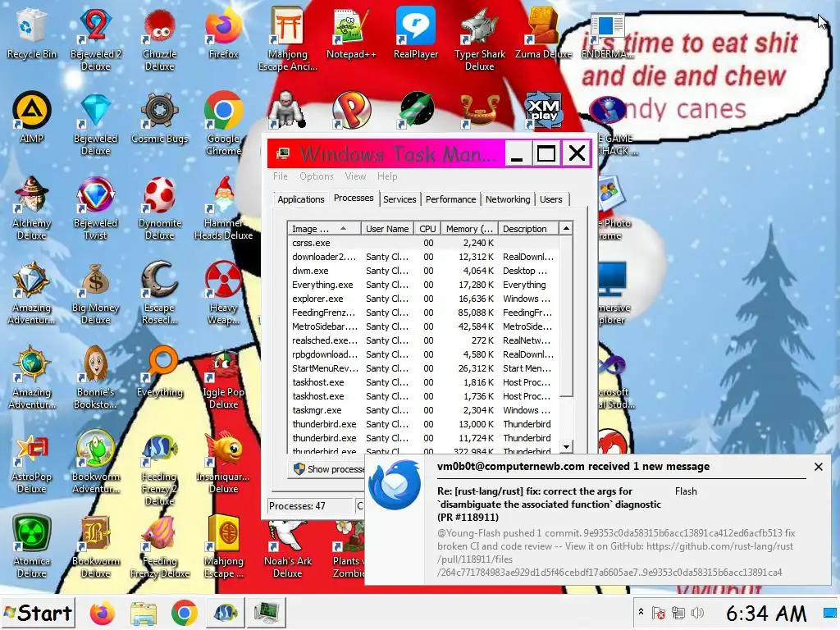
Task: Show hidden tray icons arrow
Action: tap(641, 612)
